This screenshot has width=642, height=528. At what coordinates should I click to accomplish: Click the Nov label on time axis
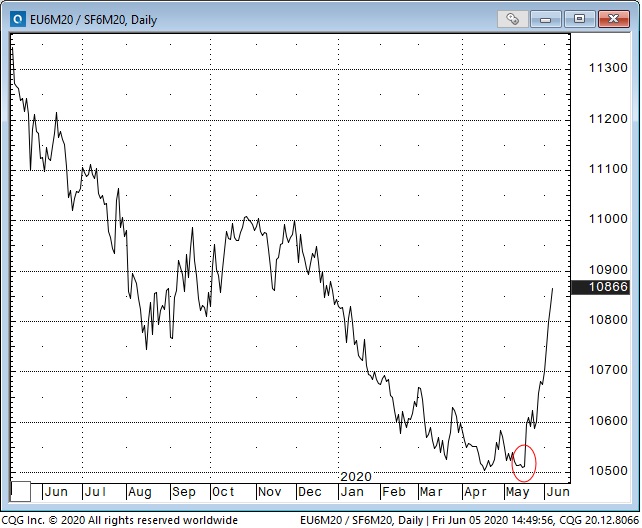pyautogui.click(x=269, y=492)
